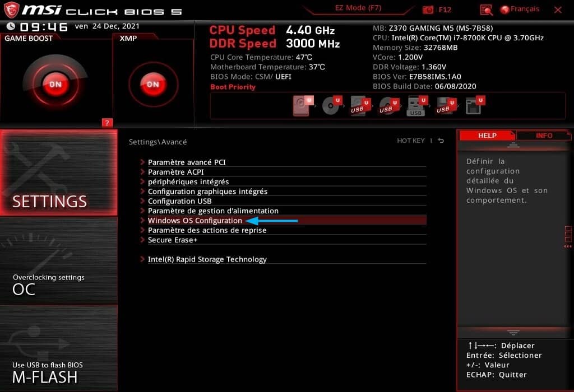
Task: Click the date "ven 24 Dec, 2021"
Action: 107,26
